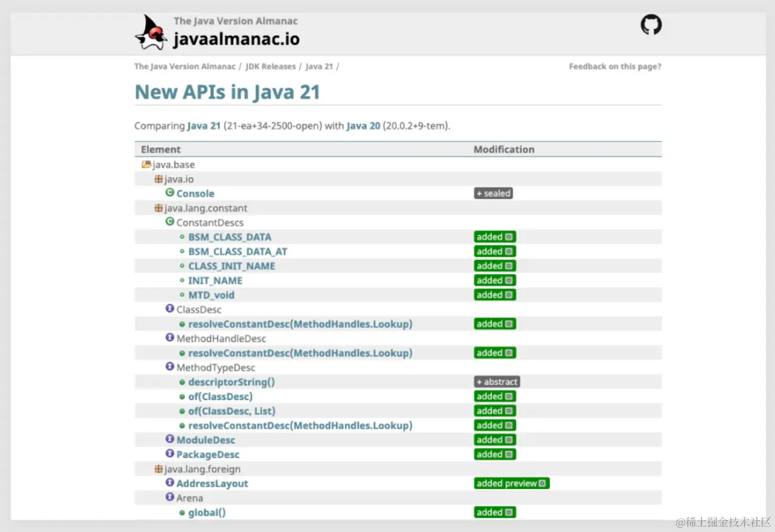This screenshot has width=775, height=532.
Task: Open the CLASS_INIT_NAME field link
Action: pyautogui.click(x=232, y=266)
